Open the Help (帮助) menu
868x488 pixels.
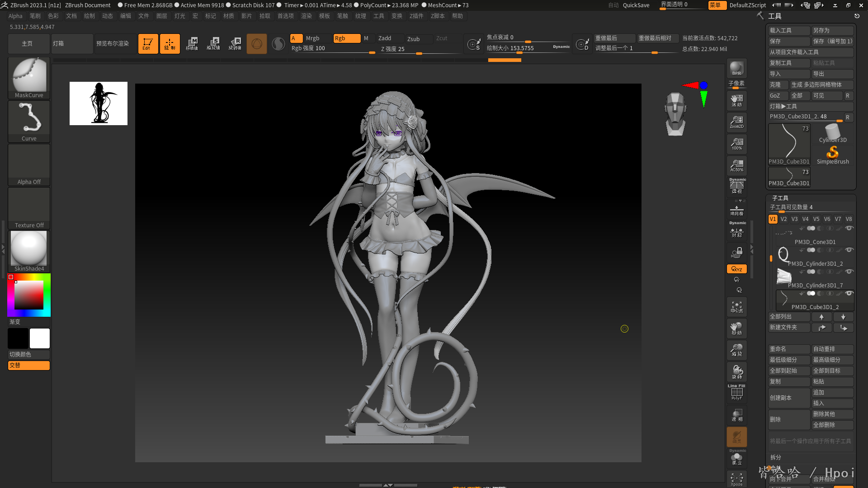coord(458,16)
